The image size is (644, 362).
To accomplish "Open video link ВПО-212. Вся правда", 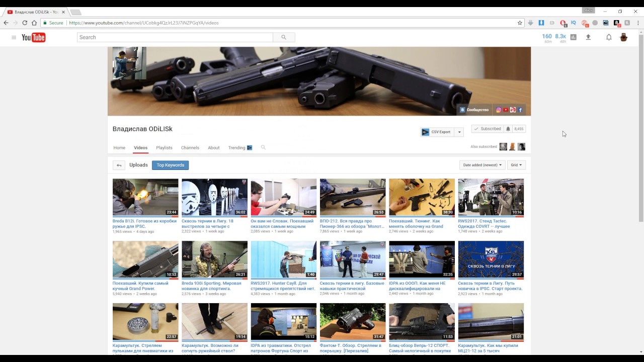I will tap(352, 224).
